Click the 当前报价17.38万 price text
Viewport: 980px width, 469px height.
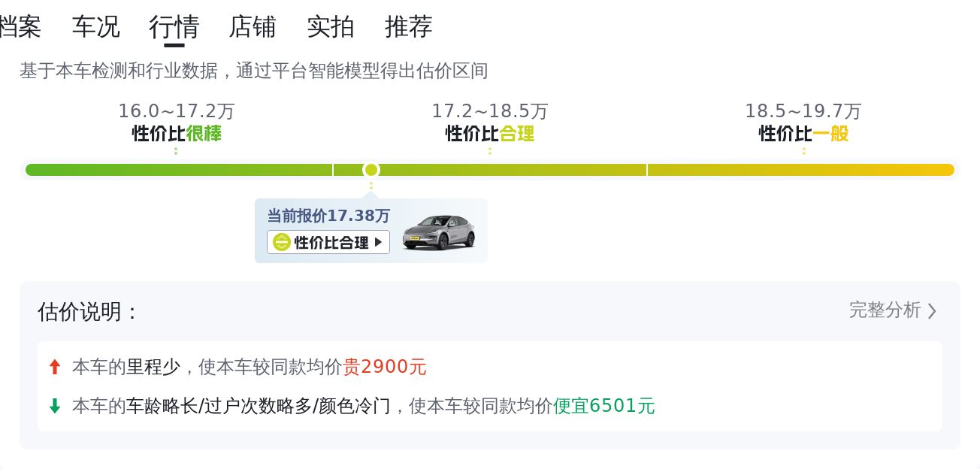[328, 216]
